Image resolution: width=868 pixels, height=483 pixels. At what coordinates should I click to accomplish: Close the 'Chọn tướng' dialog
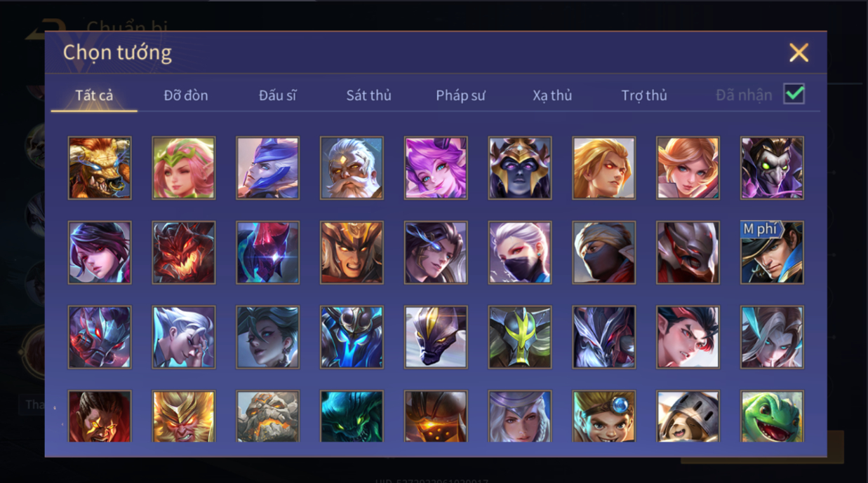(x=799, y=53)
